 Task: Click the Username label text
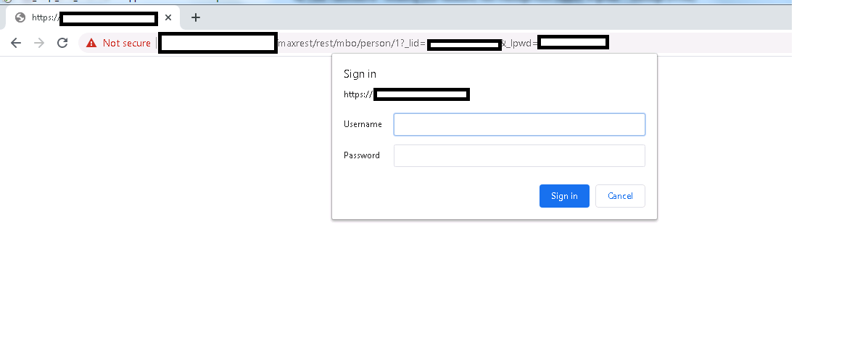(x=363, y=125)
